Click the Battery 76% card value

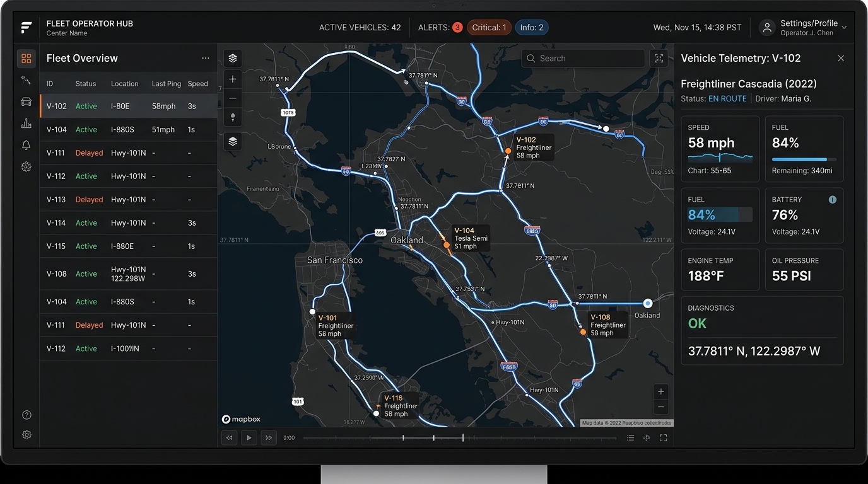tap(785, 215)
